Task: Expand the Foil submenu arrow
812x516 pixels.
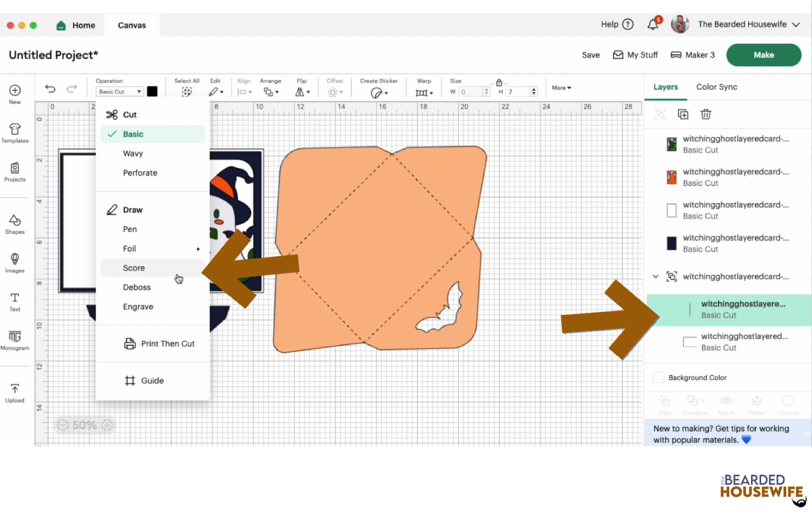Action: click(x=198, y=249)
